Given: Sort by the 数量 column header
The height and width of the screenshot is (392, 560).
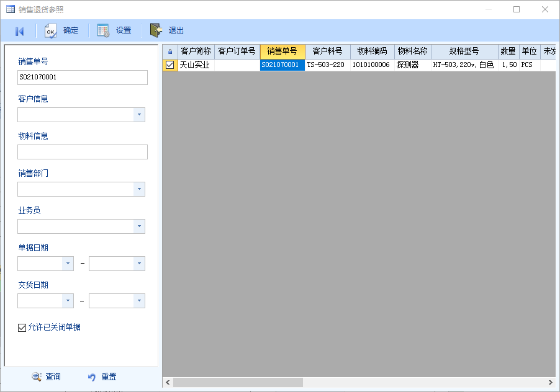Looking at the screenshot, I should click(x=508, y=51).
